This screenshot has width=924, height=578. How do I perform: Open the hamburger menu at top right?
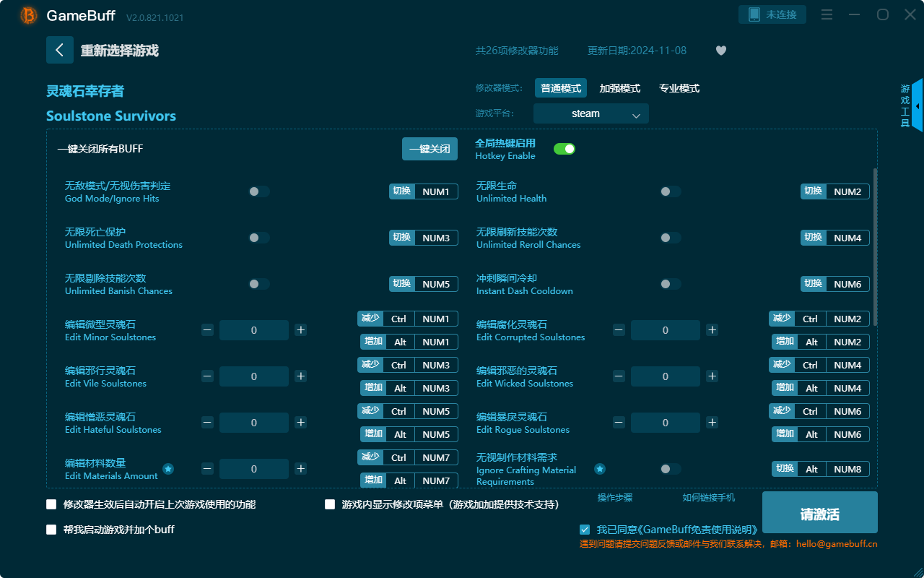(827, 13)
